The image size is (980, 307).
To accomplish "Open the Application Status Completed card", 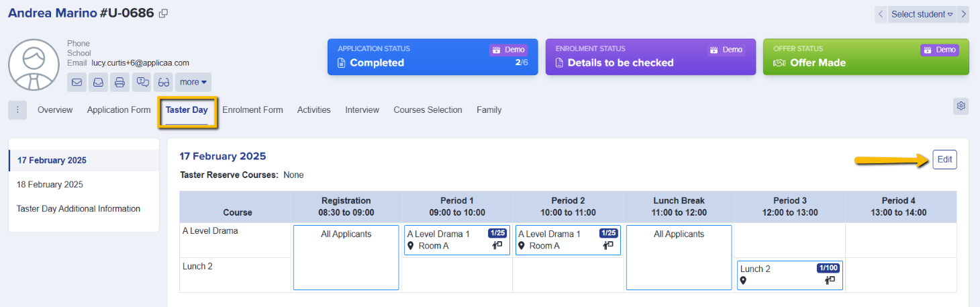I will [432, 56].
